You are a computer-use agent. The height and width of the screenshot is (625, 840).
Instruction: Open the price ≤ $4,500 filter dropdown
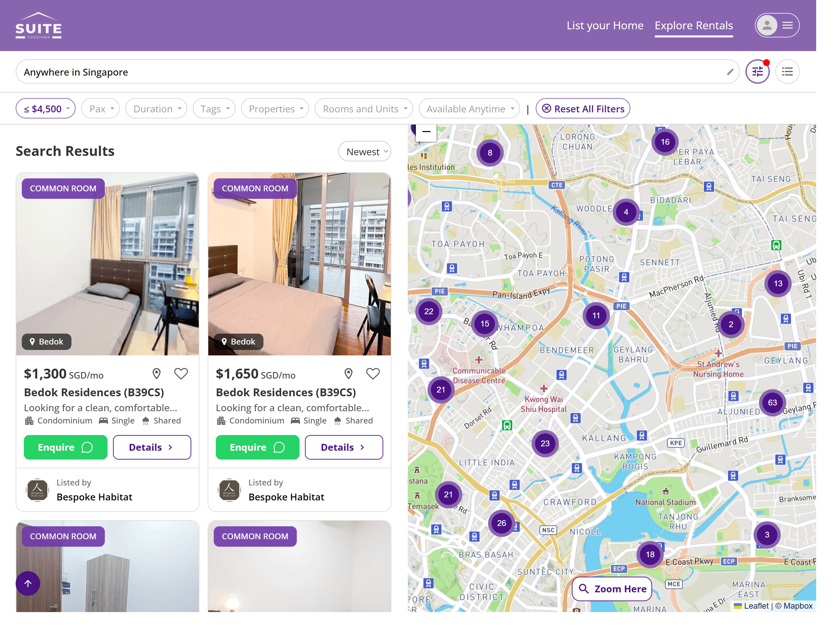click(45, 109)
